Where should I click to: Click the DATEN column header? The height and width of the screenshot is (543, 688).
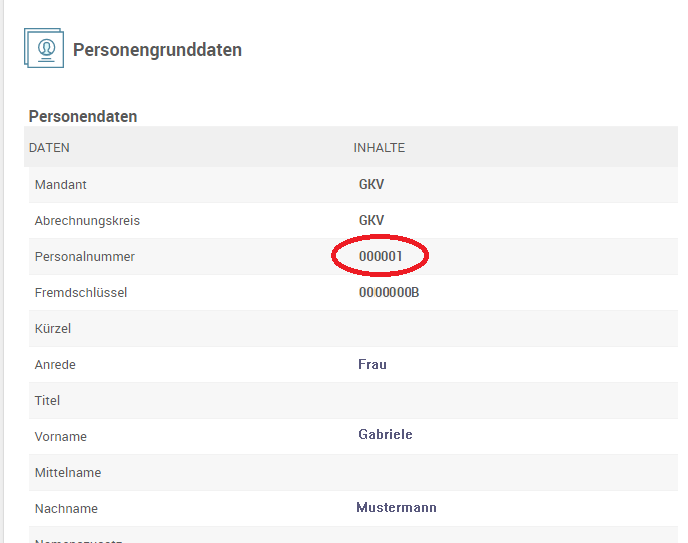[x=49, y=148]
